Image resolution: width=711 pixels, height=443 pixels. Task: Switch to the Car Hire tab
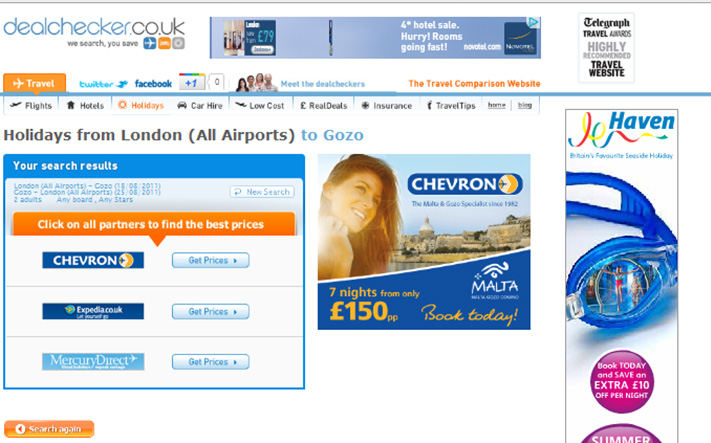click(200, 106)
